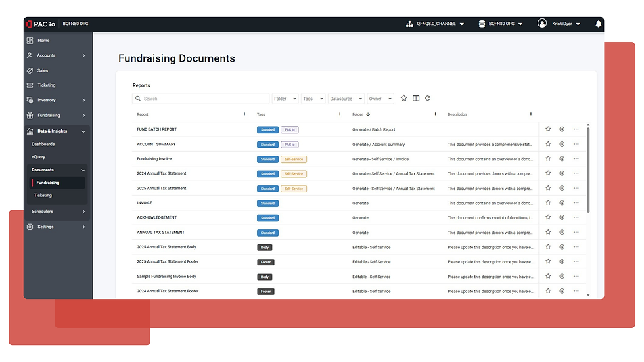644x362 pixels.
Task: Star the 2024 Annual Tax Statement
Action: (548, 173)
